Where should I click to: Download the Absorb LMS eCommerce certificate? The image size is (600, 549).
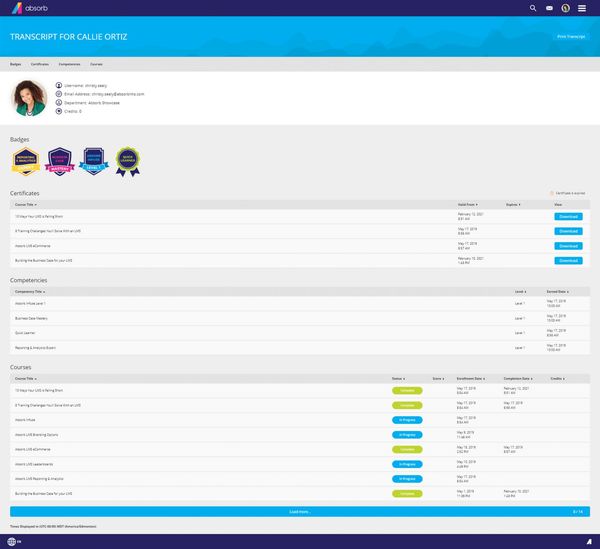click(568, 246)
